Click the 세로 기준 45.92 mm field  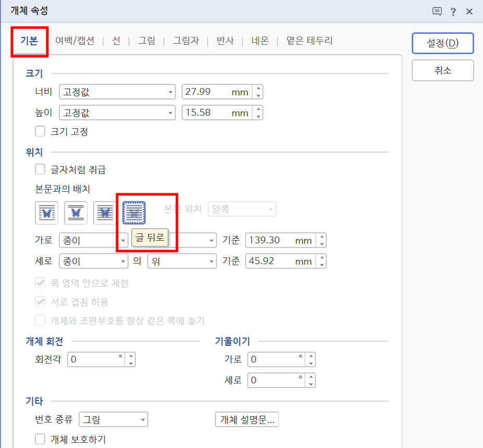(x=281, y=261)
